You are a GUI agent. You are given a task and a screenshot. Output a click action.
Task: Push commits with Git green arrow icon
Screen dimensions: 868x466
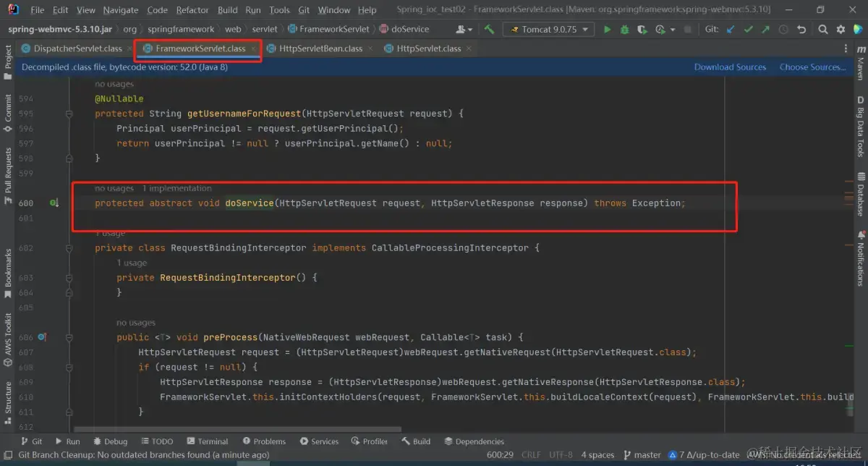pyautogui.click(x=765, y=30)
